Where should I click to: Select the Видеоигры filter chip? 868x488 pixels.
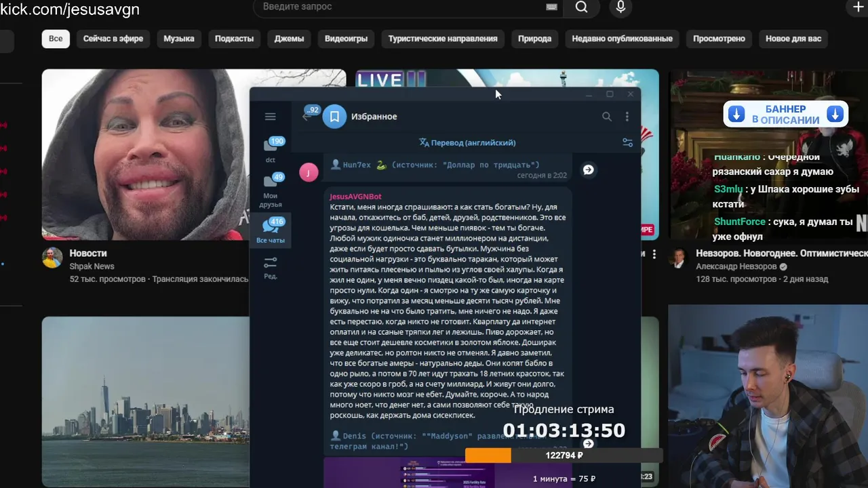[x=346, y=39]
